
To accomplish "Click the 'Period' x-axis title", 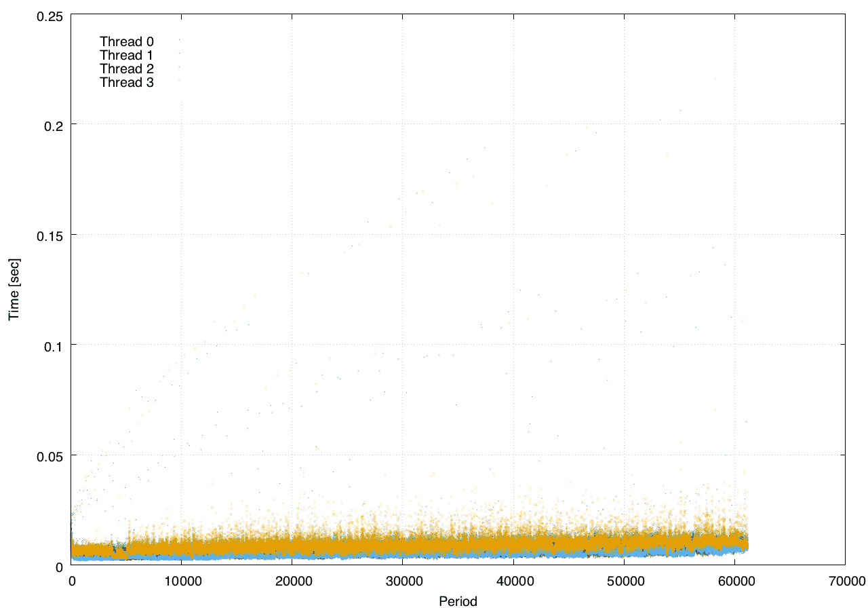I will [458, 601].
